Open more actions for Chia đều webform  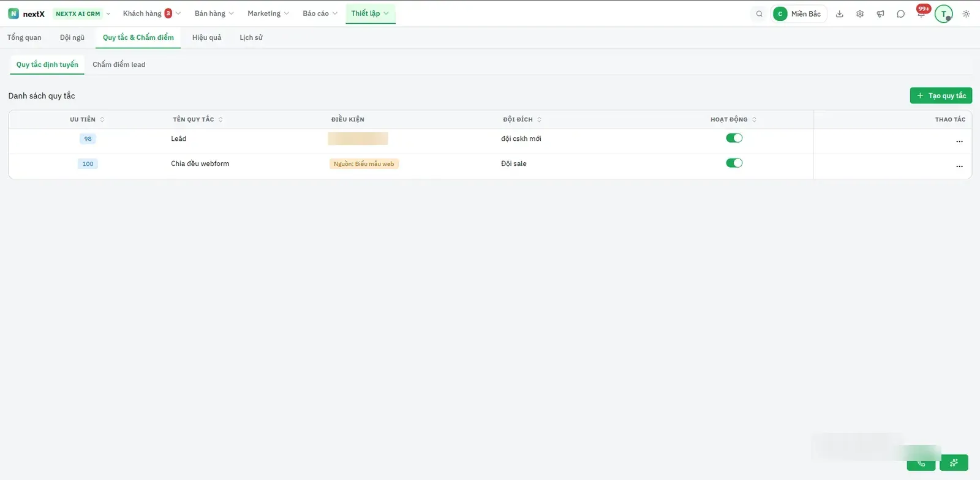click(x=959, y=167)
